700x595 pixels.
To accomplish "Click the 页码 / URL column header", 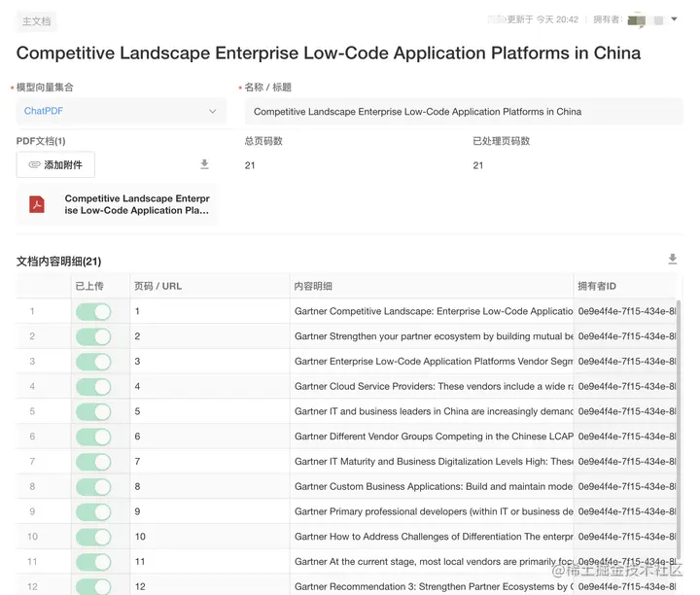I will (x=210, y=286).
